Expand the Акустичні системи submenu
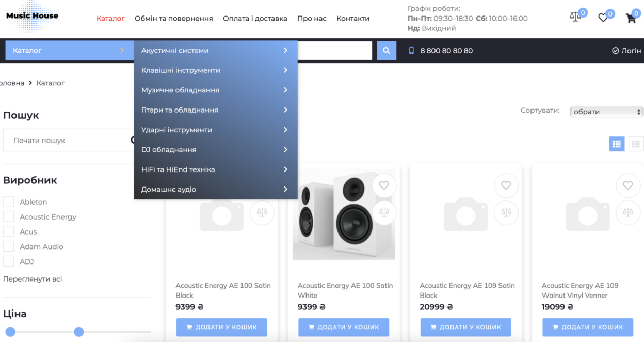 [215, 51]
